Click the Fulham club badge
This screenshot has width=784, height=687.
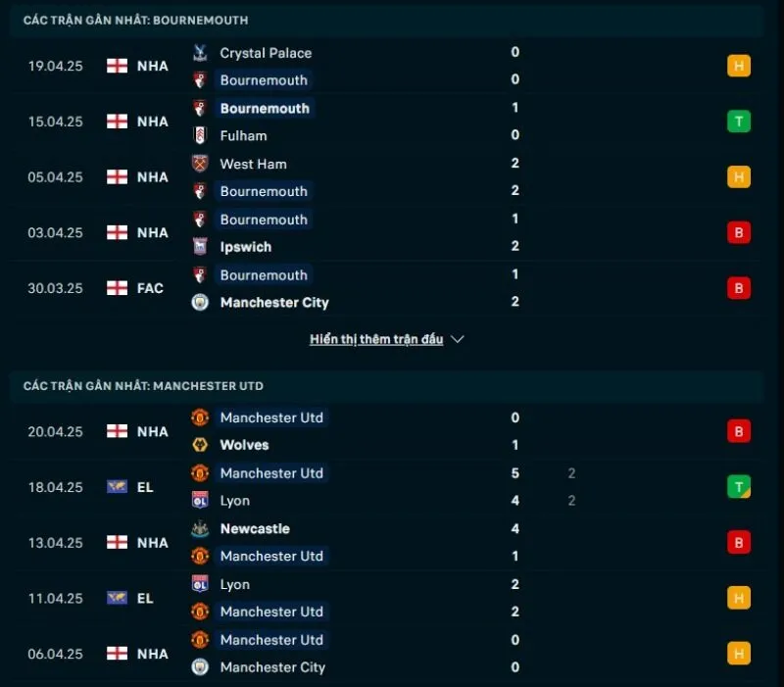(x=199, y=135)
